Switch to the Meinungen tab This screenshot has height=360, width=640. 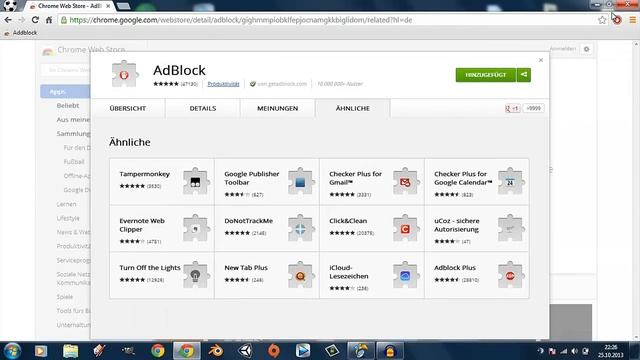coord(278,108)
